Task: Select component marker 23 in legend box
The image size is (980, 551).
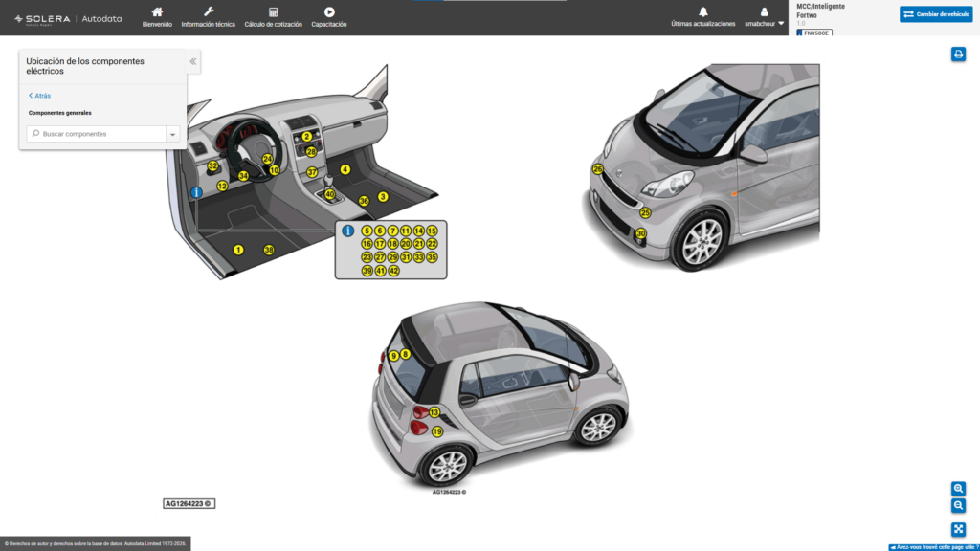Action: (367, 257)
